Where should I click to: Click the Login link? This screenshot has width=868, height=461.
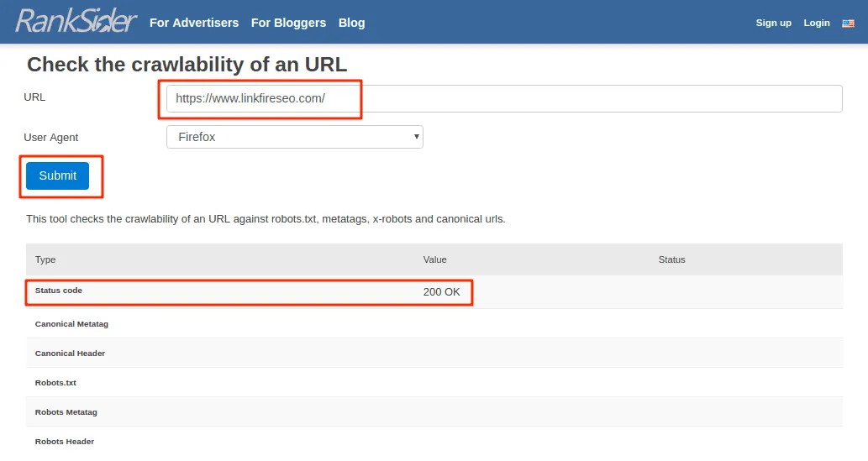point(816,23)
